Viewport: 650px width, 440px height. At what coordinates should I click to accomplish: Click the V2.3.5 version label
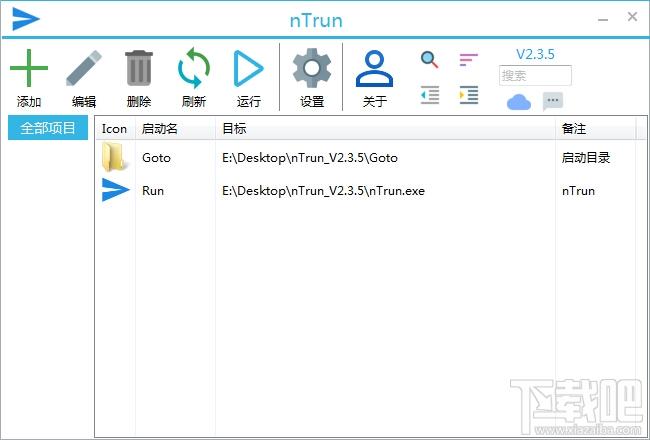pyautogui.click(x=535, y=54)
